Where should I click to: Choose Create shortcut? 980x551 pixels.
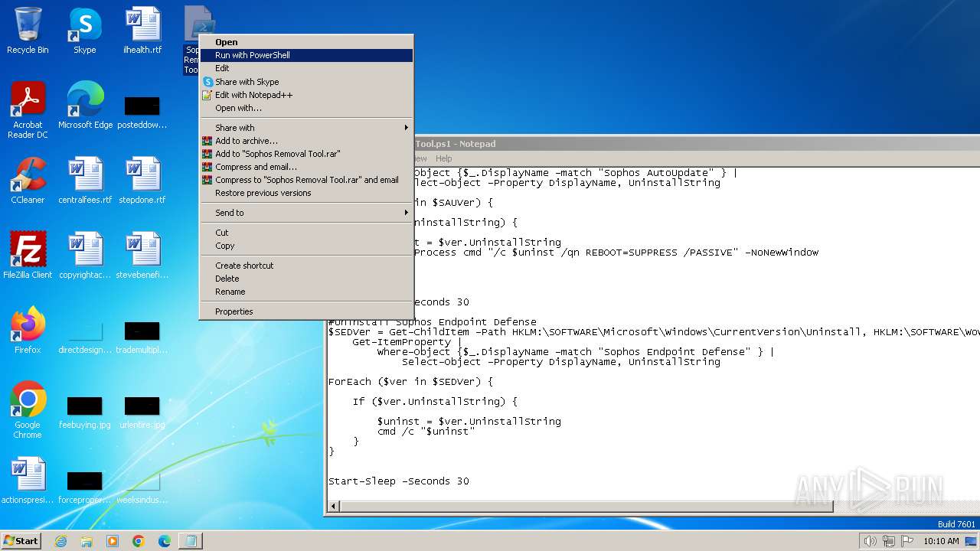pyautogui.click(x=306, y=266)
